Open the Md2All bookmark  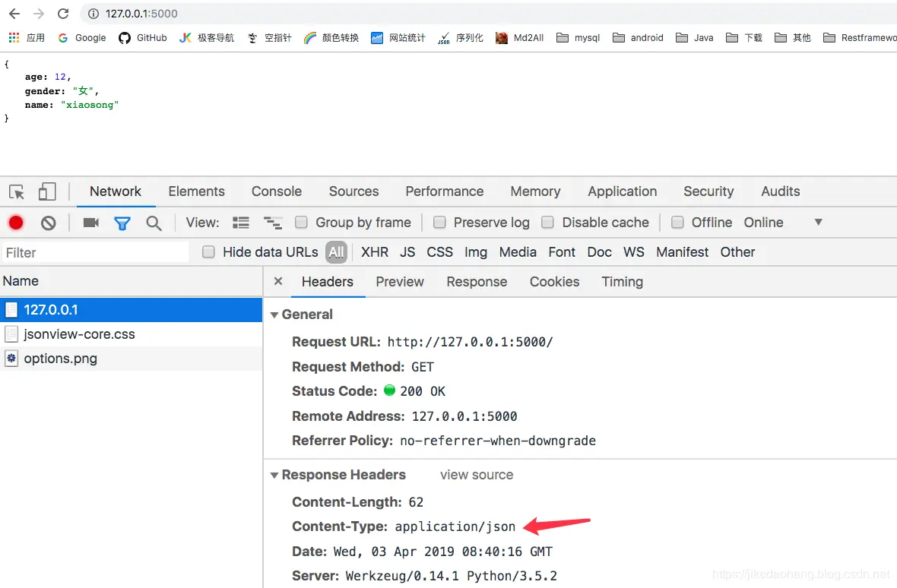pos(519,38)
